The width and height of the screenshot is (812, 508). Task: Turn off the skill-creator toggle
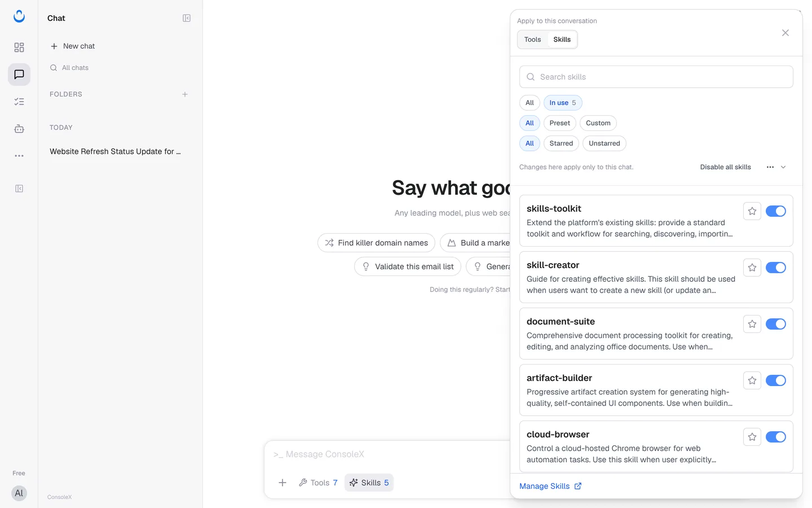(x=776, y=268)
